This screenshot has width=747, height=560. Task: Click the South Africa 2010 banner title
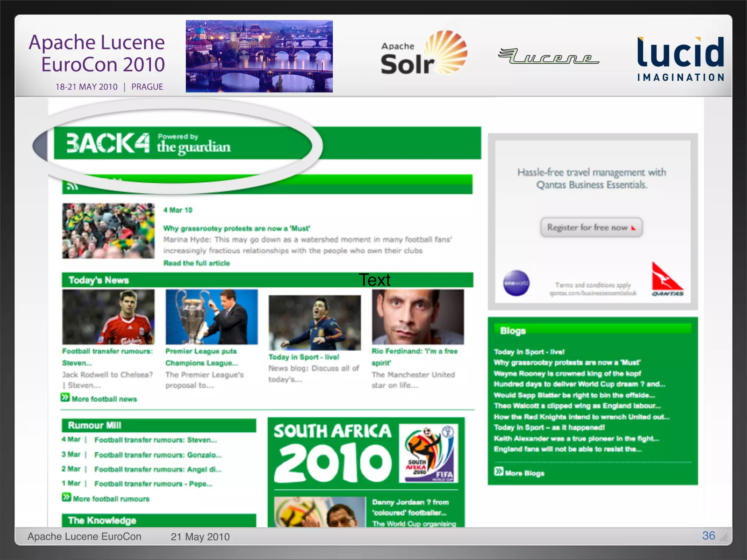click(x=333, y=453)
